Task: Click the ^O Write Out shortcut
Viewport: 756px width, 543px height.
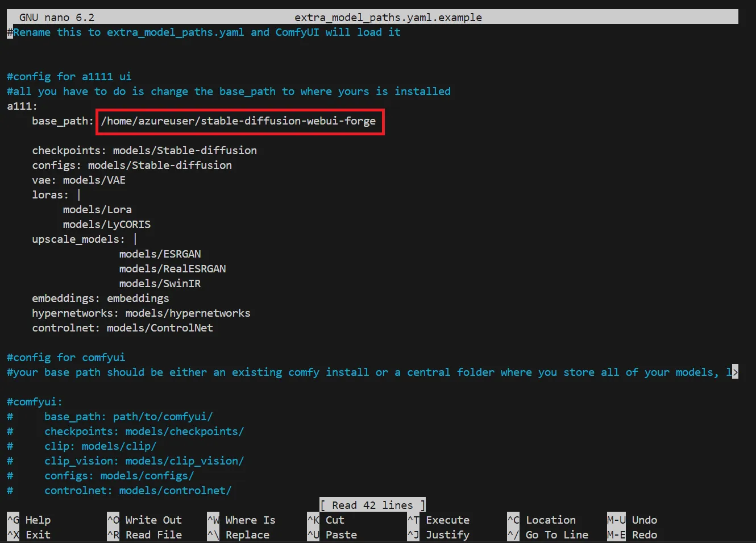Action: click(x=144, y=520)
